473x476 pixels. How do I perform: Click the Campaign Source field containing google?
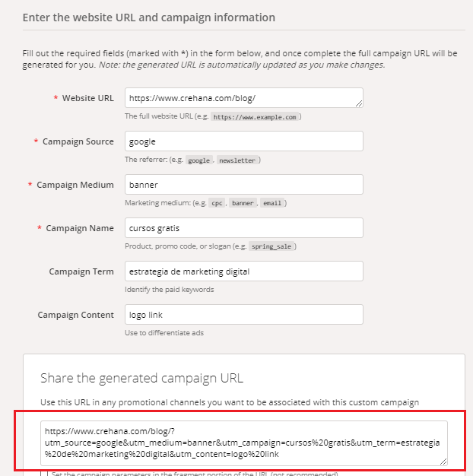point(243,141)
